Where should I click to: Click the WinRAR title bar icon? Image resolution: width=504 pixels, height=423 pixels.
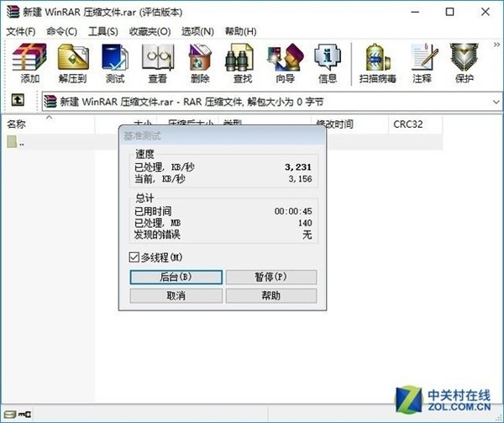[x=13, y=12]
